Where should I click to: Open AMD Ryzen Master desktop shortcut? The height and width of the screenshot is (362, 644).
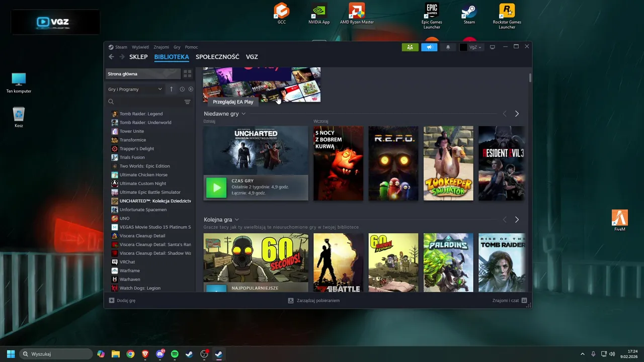[357, 14]
